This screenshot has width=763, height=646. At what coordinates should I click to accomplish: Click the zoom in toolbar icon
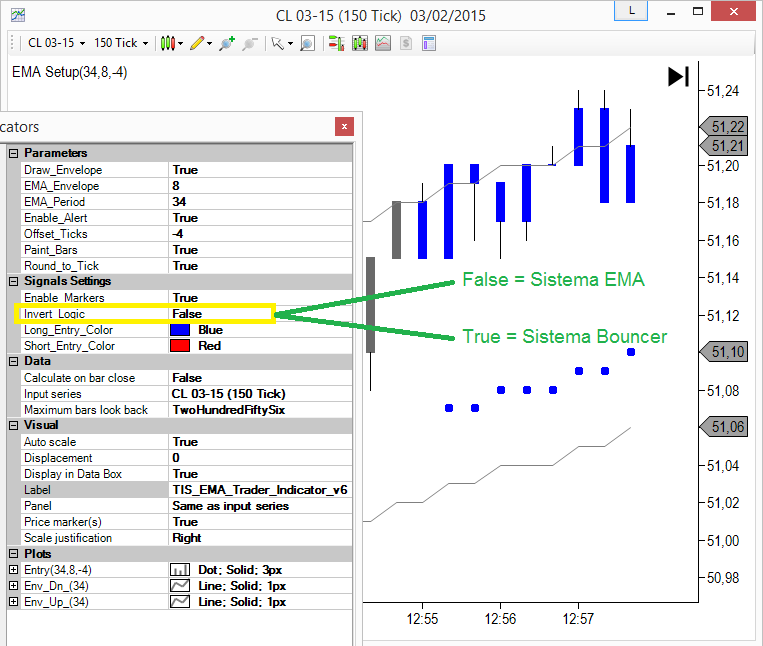(x=228, y=43)
